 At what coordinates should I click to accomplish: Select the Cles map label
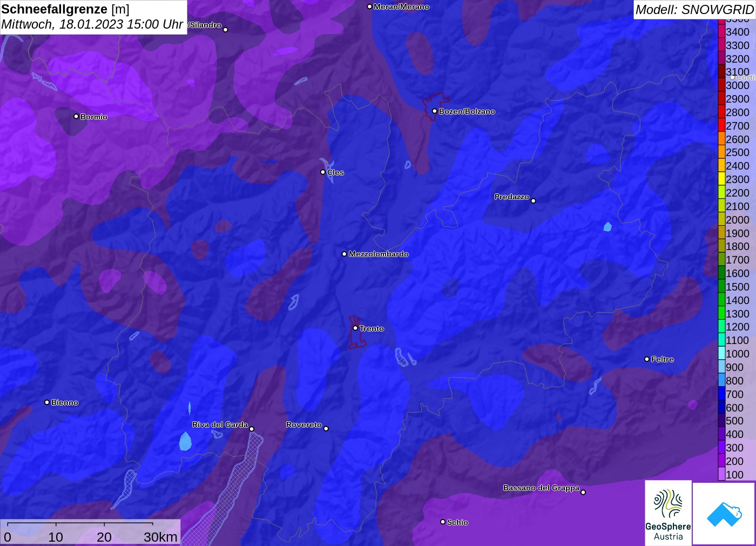[335, 172]
